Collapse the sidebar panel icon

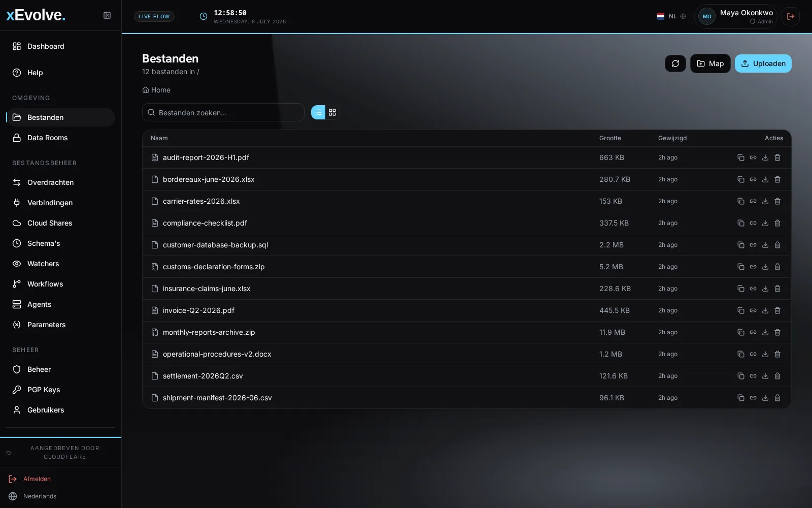point(107,15)
